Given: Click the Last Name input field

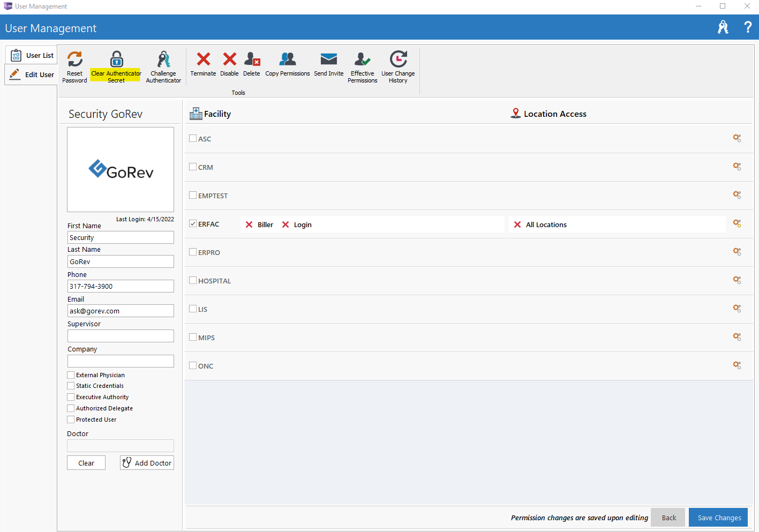Looking at the screenshot, I should (x=121, y=261).
